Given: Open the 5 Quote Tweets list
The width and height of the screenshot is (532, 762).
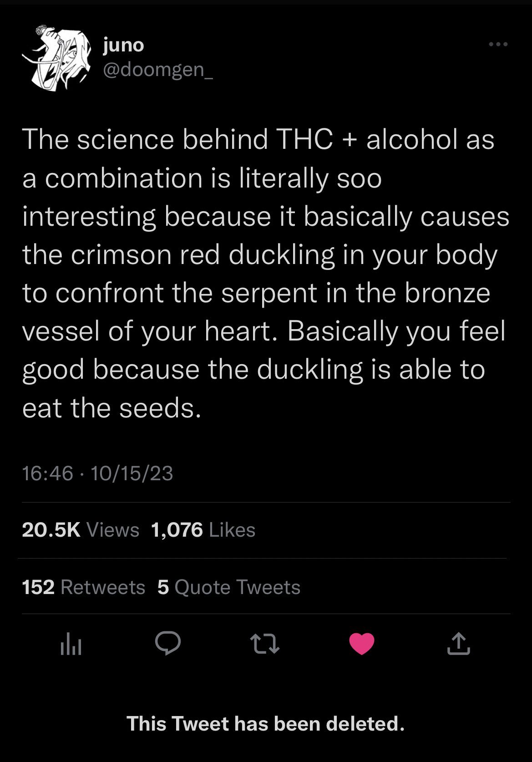Looking at the screenshot, I should click(229, 587).
